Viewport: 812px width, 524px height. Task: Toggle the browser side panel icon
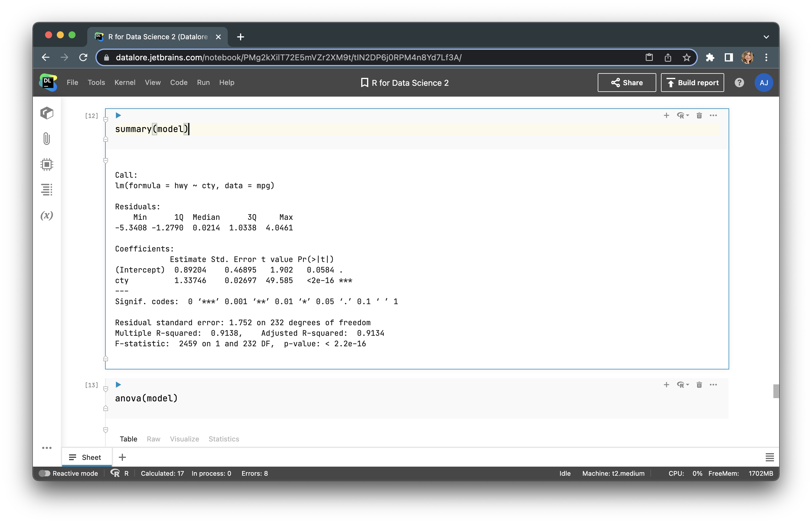coord(728,57)
